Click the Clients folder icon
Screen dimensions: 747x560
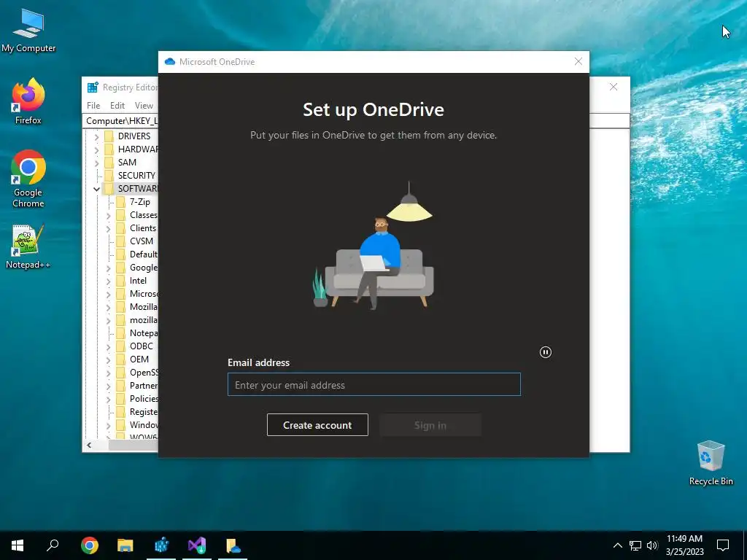[120, 228]
